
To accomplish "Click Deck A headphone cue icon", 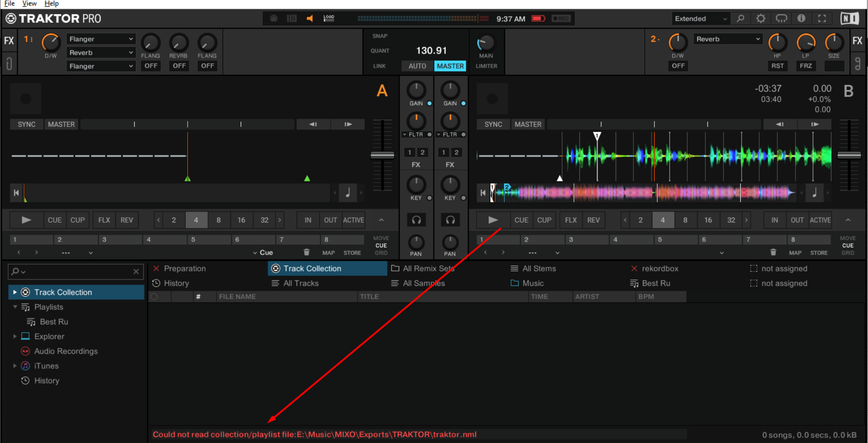I will tap(416, 220).
